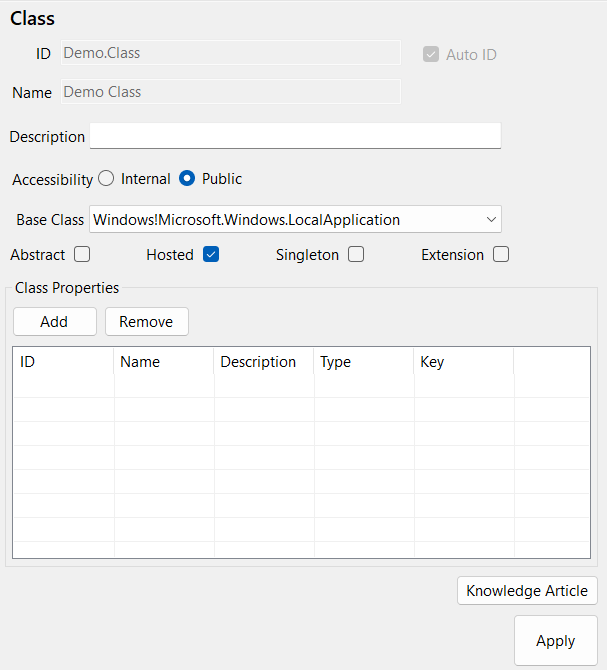
Task: Toggle the Auto ID checkbox
Action: coord(431,54)
